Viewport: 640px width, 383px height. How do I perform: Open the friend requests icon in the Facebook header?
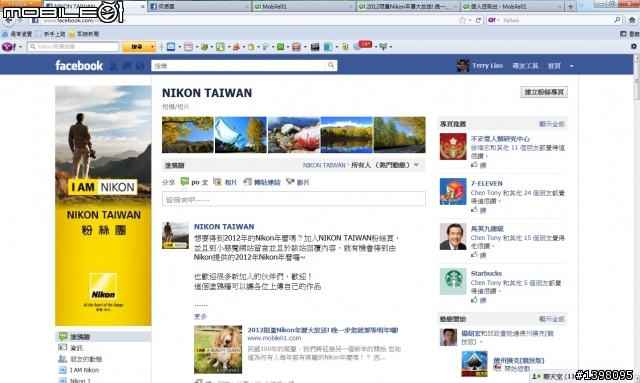113,66
